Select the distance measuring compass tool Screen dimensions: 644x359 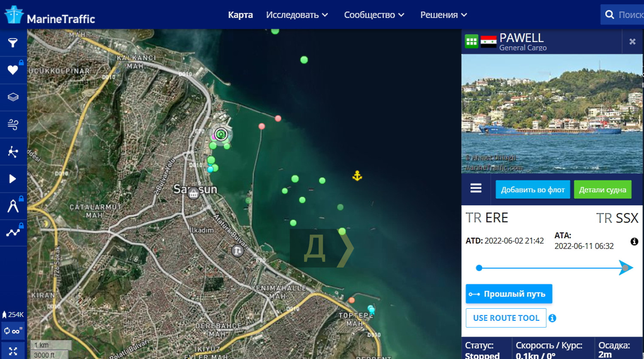coord(13,206)
